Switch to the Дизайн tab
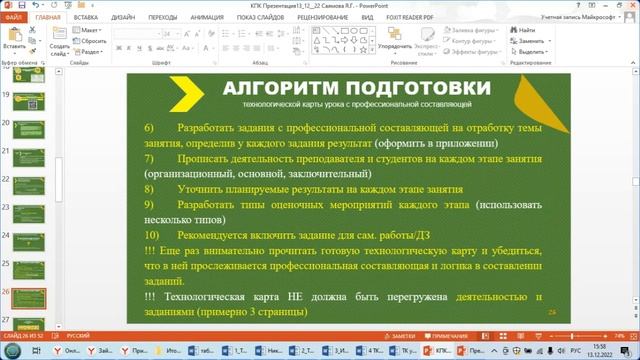This screenshot has height=360, width=640. pyautogui.click(x=123, y=18)
